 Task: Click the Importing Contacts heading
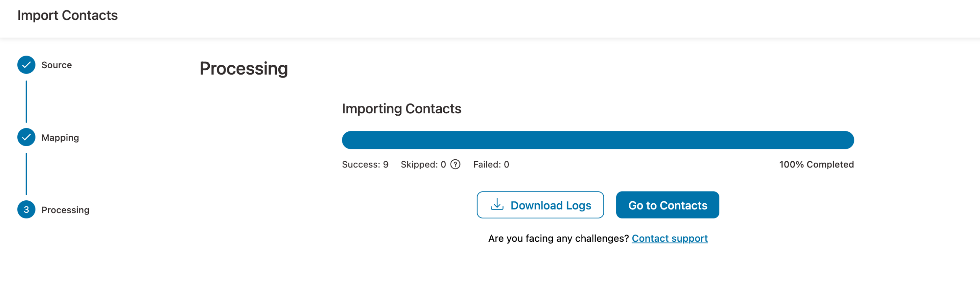coord(402,108)
